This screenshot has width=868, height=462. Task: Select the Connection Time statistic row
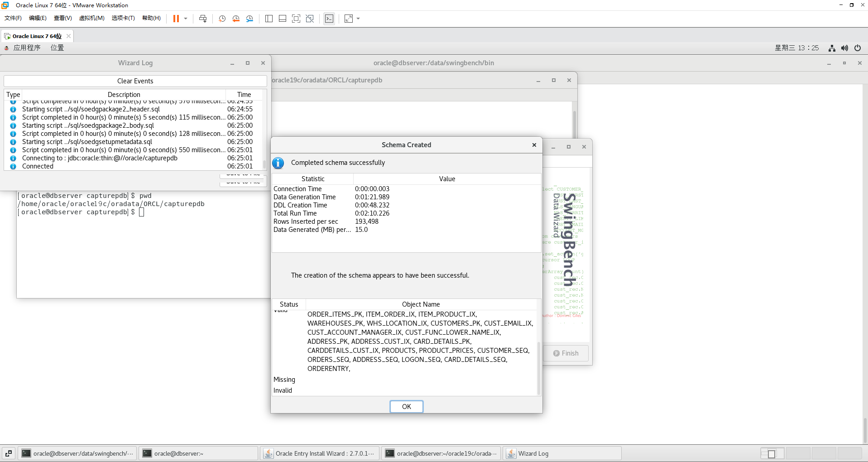pyautogui.click(x=406, y=189)
